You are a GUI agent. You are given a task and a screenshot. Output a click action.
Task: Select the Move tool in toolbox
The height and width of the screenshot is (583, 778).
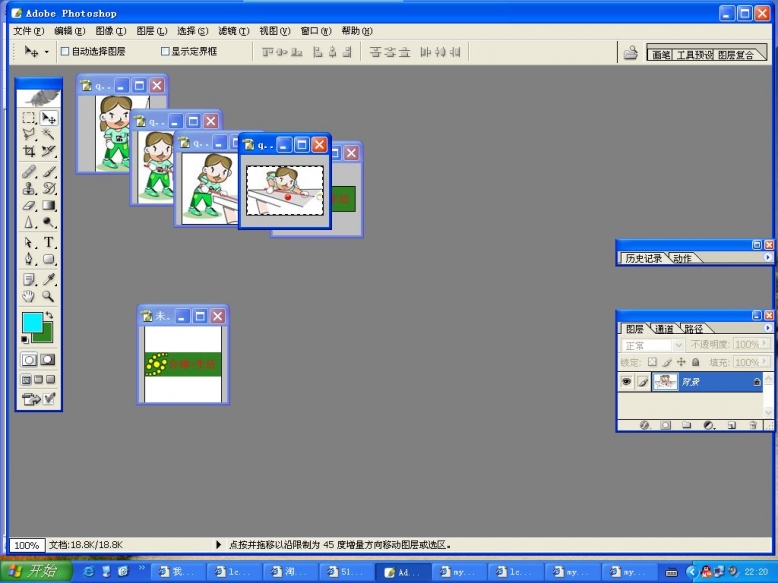(48, 118)
